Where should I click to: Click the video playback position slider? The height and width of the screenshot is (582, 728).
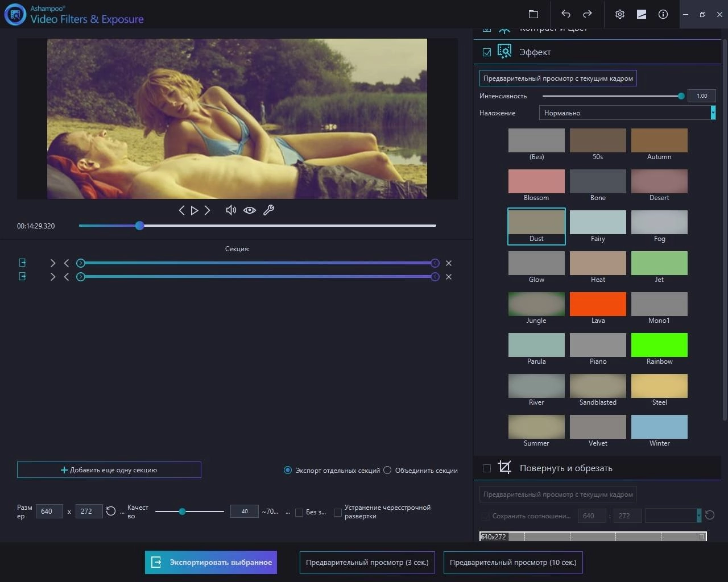point(258,226)
